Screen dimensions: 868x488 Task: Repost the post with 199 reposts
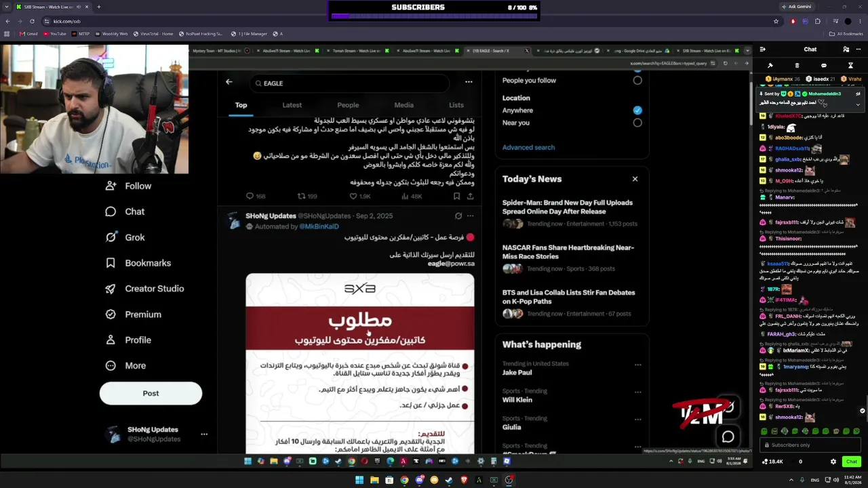click(x=308, y=197)
